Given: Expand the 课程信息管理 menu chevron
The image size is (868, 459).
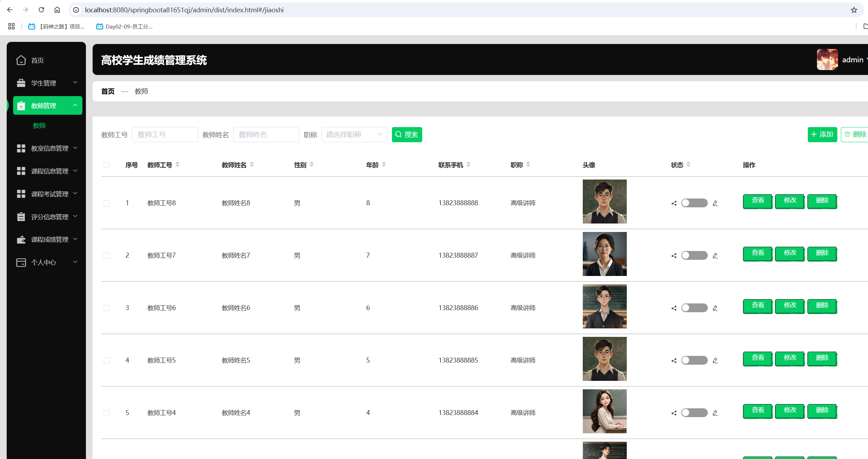Looking at the screenshot, I should tap(75, 171).
